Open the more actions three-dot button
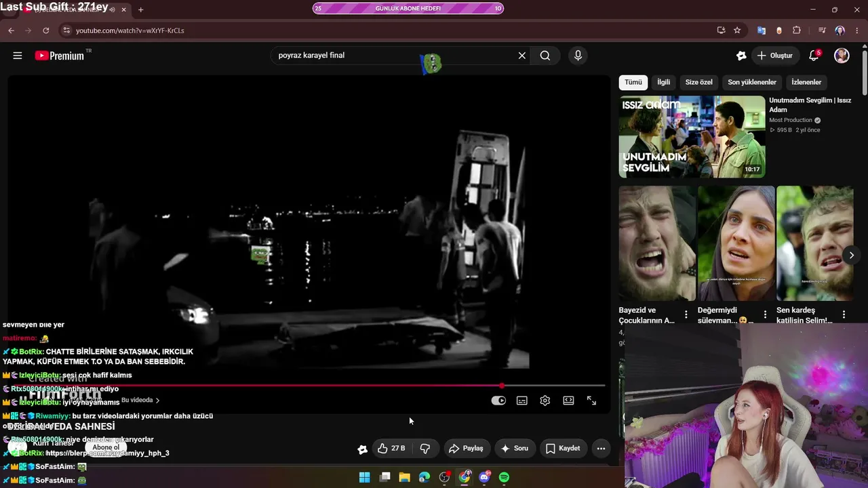868x488 pixels. pyautogui.click(x=601, y=449)
